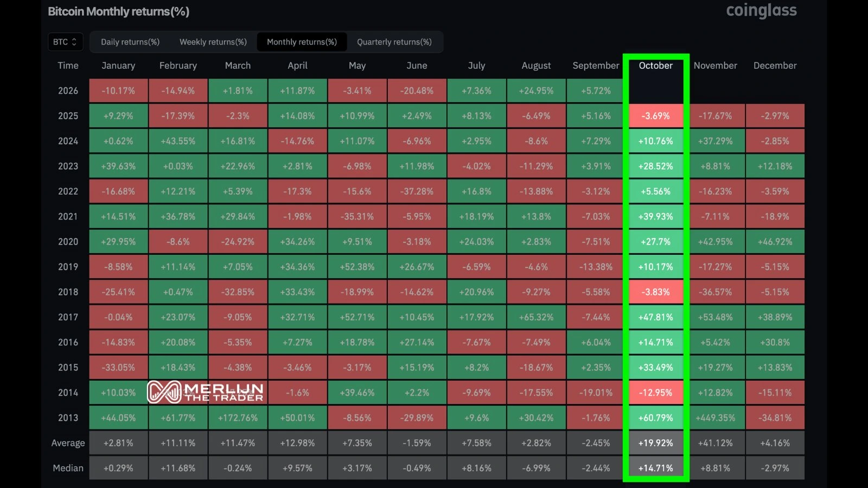Click the +30.8% December 2016 cell
868x488 pixels.
775,342
